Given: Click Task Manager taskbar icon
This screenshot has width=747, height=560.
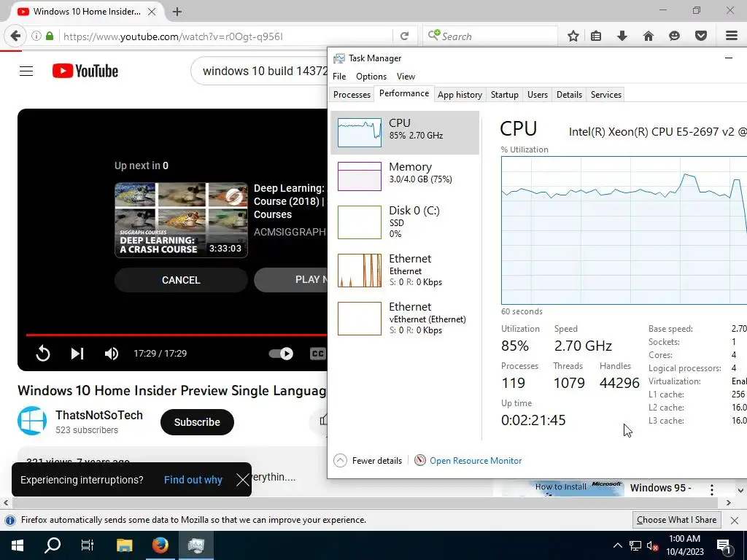Looking at the screenshot, I should coord(196,545).
